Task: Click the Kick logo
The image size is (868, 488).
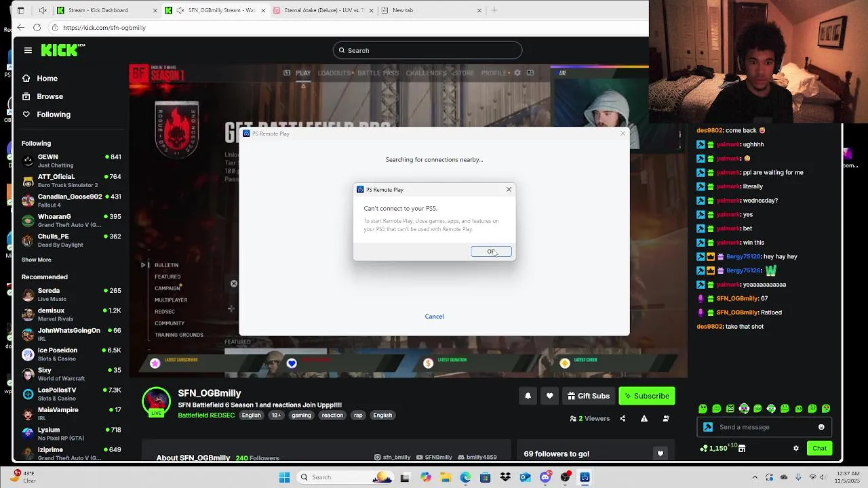Action: coord(62,50)
